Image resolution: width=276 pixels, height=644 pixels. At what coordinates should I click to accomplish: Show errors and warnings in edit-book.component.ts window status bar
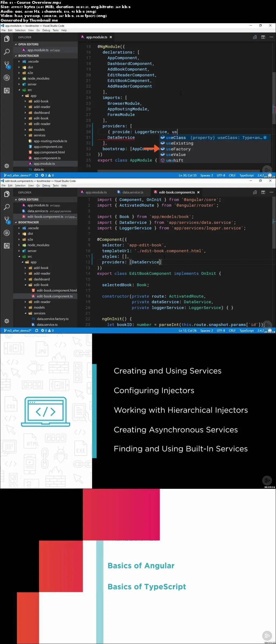(47, 331)
